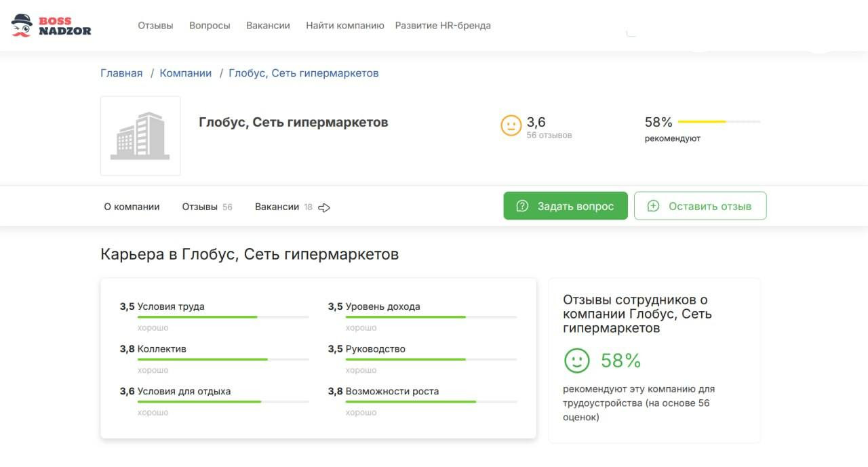Image resolution: width=868 pixels, height=467 pixels.
Task: Click the 3,8 Возможности роста label
Action: [x=383, y=391]
